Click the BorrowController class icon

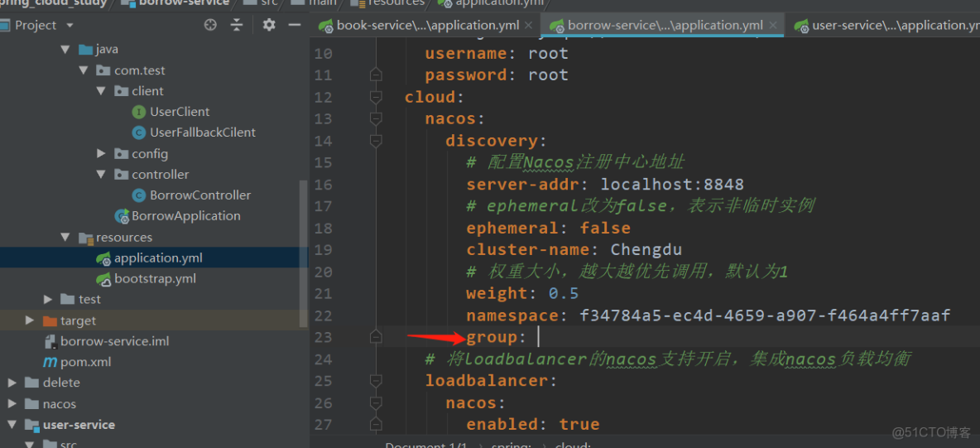coord(139,195)
